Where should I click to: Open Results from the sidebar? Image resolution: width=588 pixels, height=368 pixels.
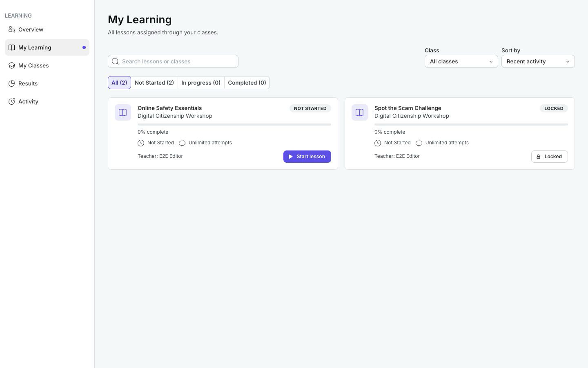coord(47,83)
